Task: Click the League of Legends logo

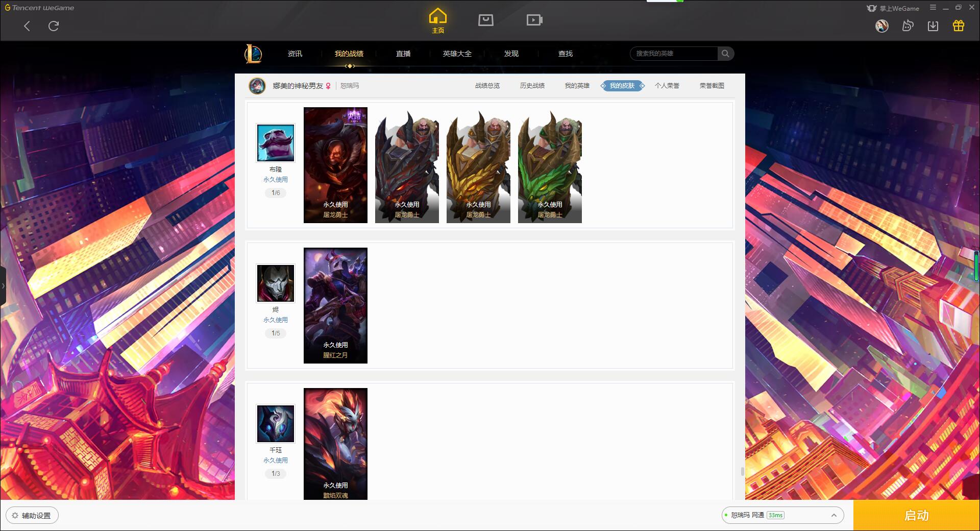Action: pos(253,54)
